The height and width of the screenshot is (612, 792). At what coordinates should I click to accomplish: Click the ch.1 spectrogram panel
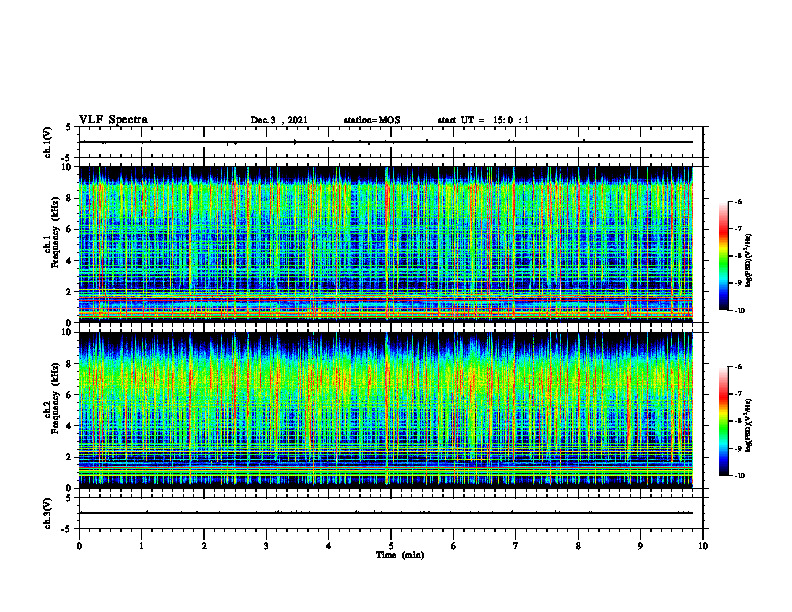coord(386,244)
